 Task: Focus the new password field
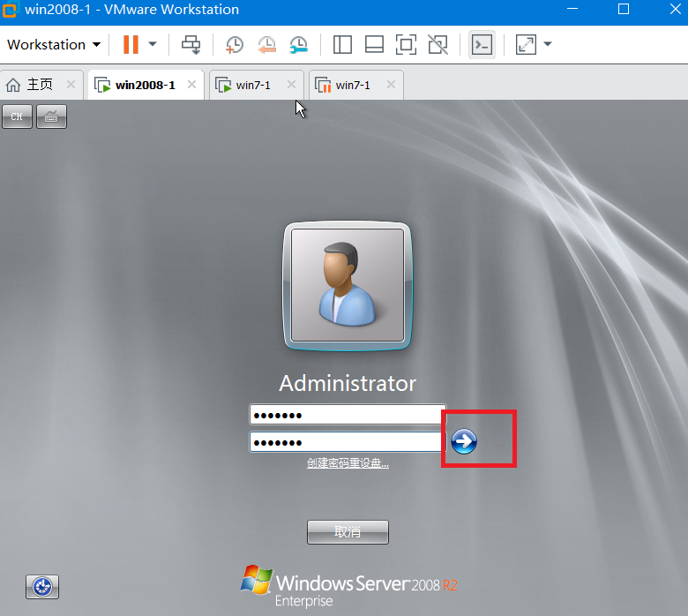point(348,415)
